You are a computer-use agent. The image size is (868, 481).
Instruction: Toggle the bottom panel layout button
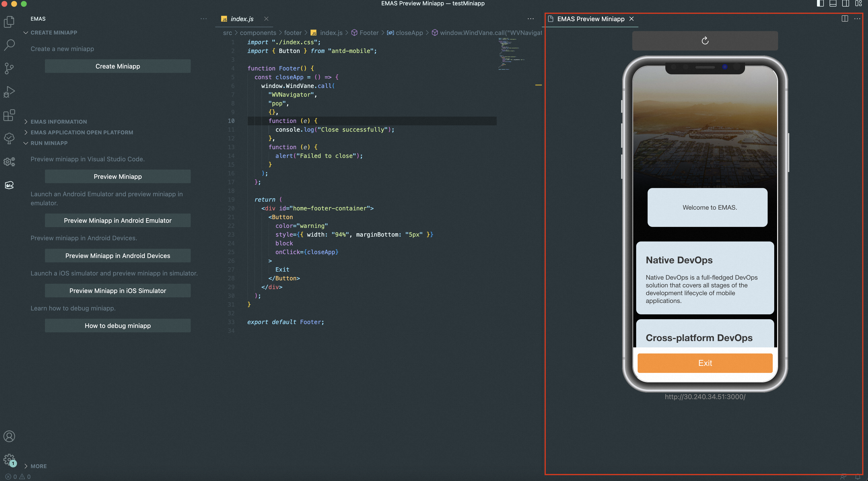click(x=833, y=4)
